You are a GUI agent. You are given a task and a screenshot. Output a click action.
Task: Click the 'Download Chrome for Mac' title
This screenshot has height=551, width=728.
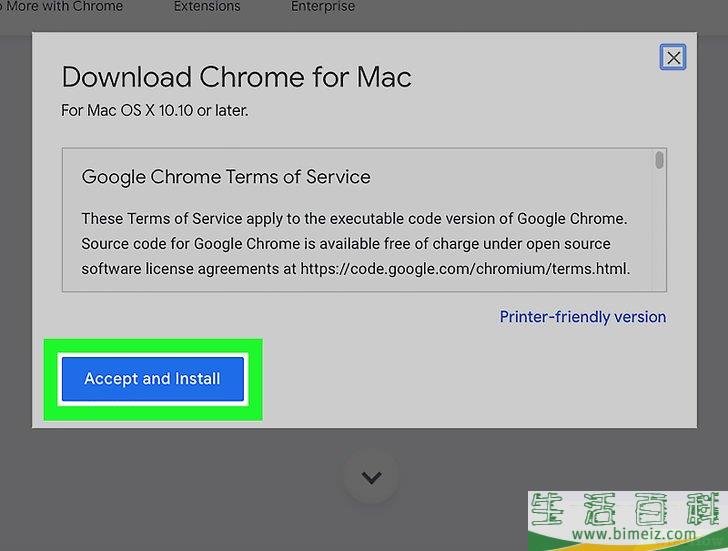tap(236, 77)
